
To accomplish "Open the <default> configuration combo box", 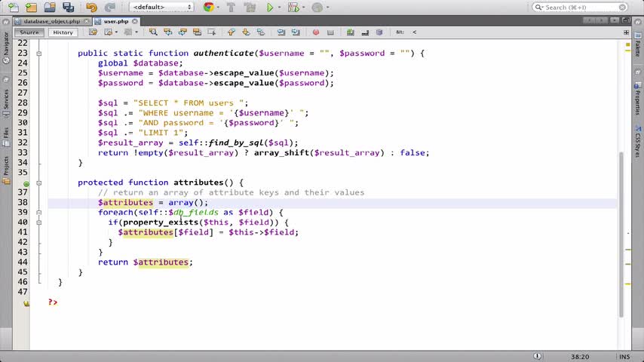I will click(161, 7).
